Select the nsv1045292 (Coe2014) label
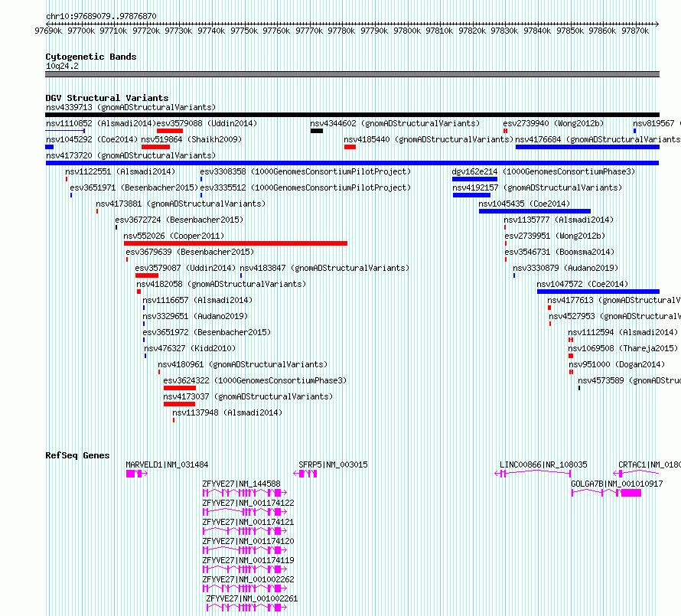This screenshot has width=681, height=616. pyautogui.click(x=92, y=139)
